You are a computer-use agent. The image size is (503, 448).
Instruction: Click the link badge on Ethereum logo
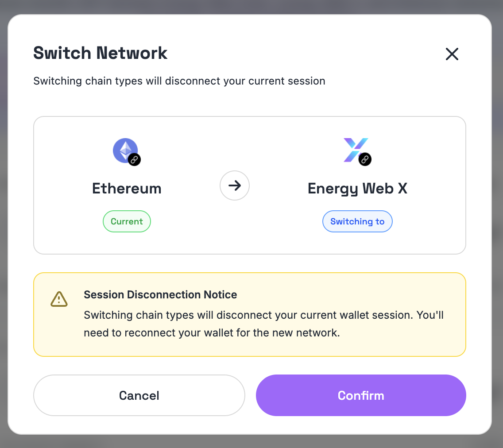pos(135,160)
